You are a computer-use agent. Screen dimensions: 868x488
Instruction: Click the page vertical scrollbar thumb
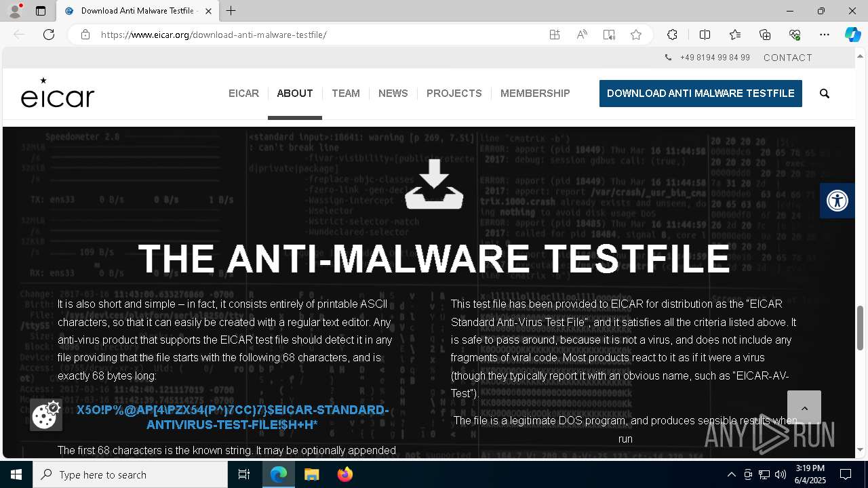pos(861,328)
